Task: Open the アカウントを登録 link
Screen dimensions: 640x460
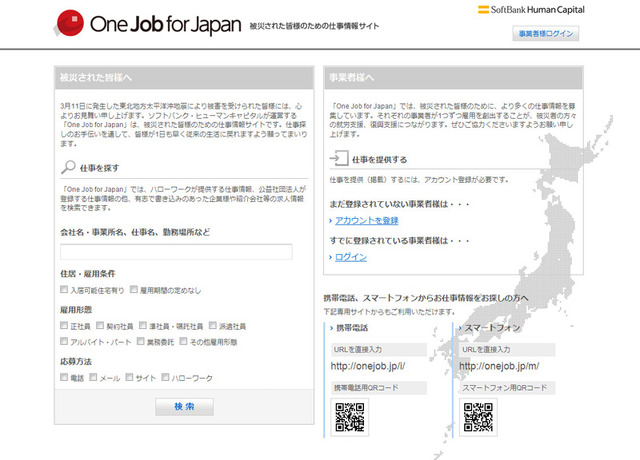Action: (367, 220)
